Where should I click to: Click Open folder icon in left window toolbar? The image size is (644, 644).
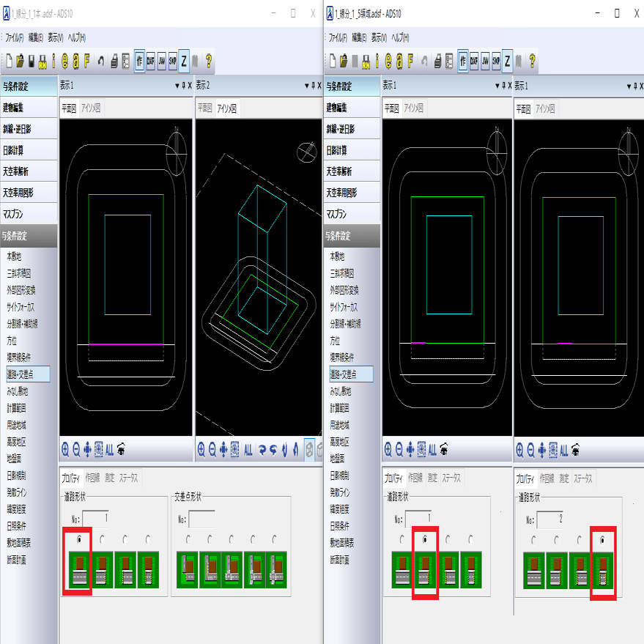pyautogui.click(x=20, y=62)
